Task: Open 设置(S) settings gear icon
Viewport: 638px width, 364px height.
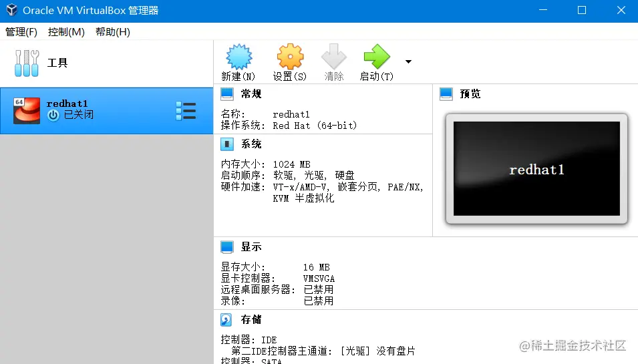Action: 290,57
